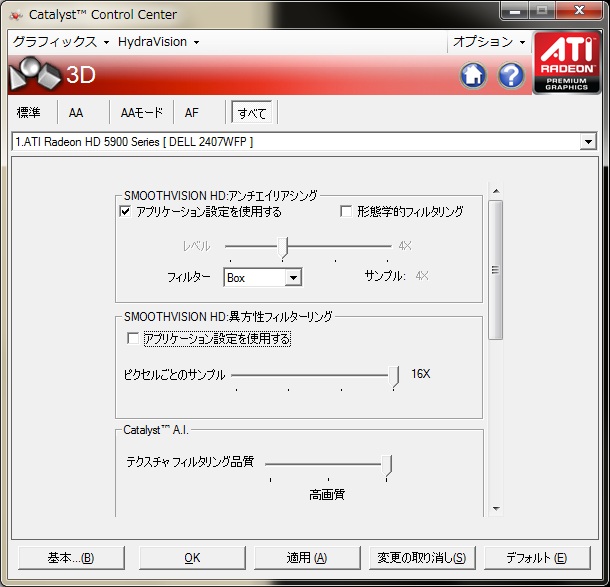The image size is (610, 587).
Task: Click the anti-aliasing レベル slider thumb
Action: pyautogui.click(x=283, y=247)
